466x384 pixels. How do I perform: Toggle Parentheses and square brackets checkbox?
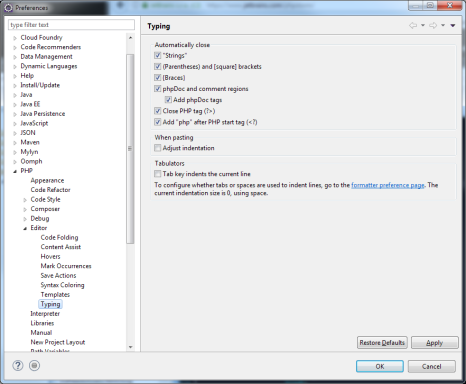tap(158, 66)
